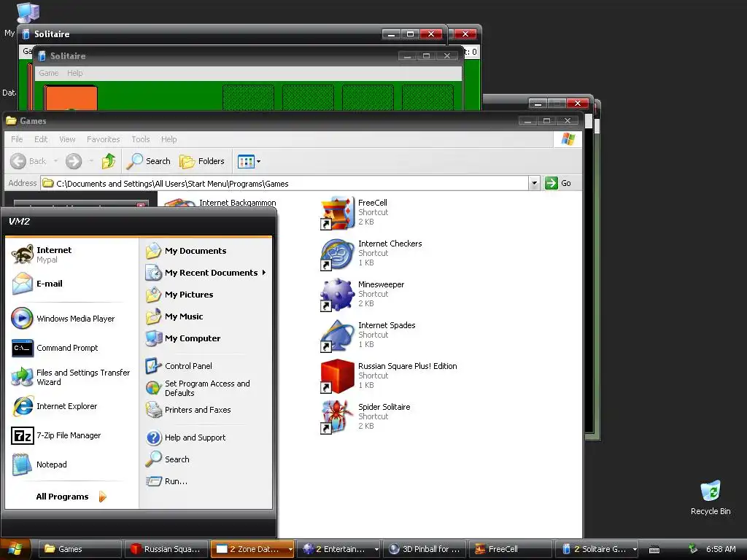This screenshot has width=747, height=560.
Task: Open the Help menu in Games window
Action: click(x=169, y=139)
